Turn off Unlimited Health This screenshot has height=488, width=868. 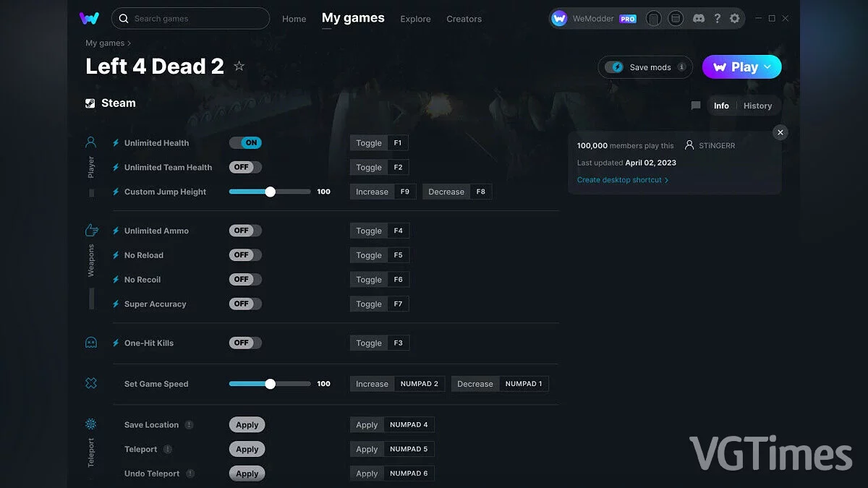245,142
